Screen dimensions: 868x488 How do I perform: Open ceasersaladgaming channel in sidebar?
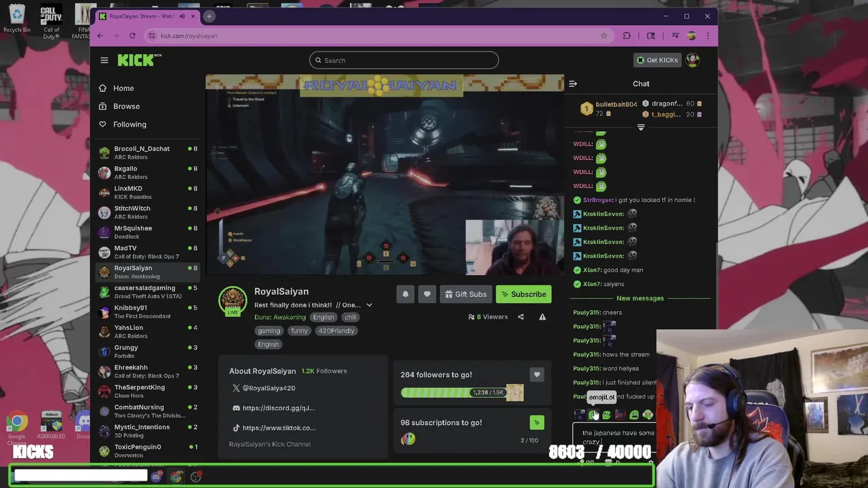point(148,292)
